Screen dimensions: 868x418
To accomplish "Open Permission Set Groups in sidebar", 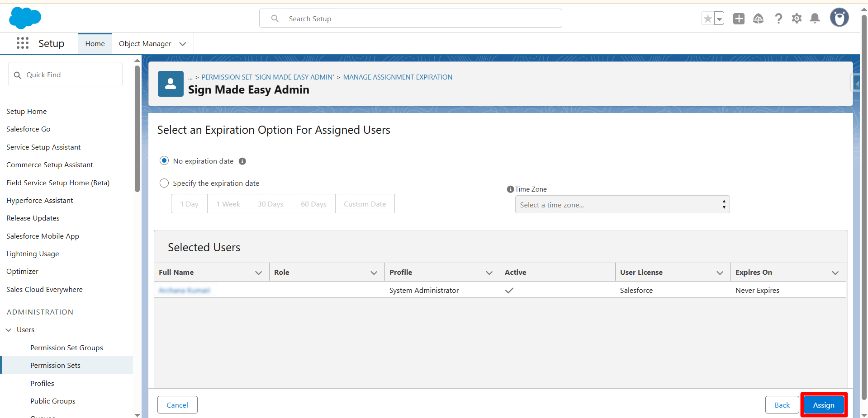I will [x=66, y=348].
